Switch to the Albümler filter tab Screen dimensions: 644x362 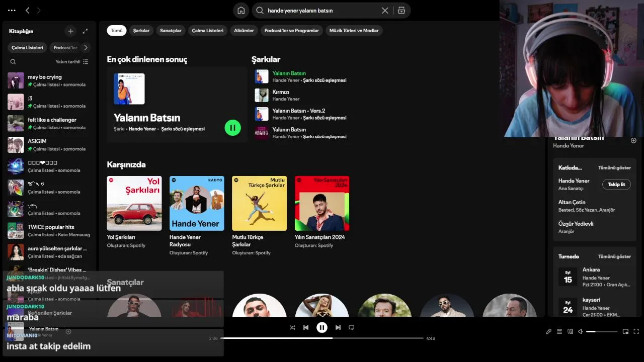244,31
